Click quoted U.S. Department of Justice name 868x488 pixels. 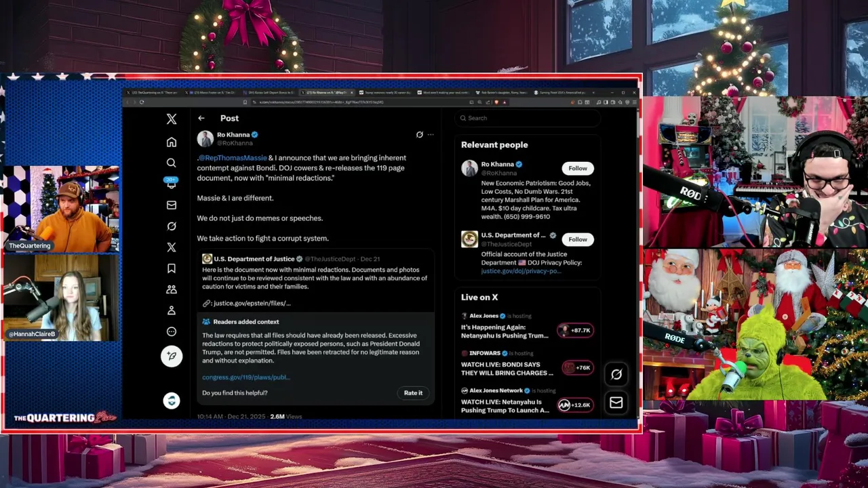point(254,259)
